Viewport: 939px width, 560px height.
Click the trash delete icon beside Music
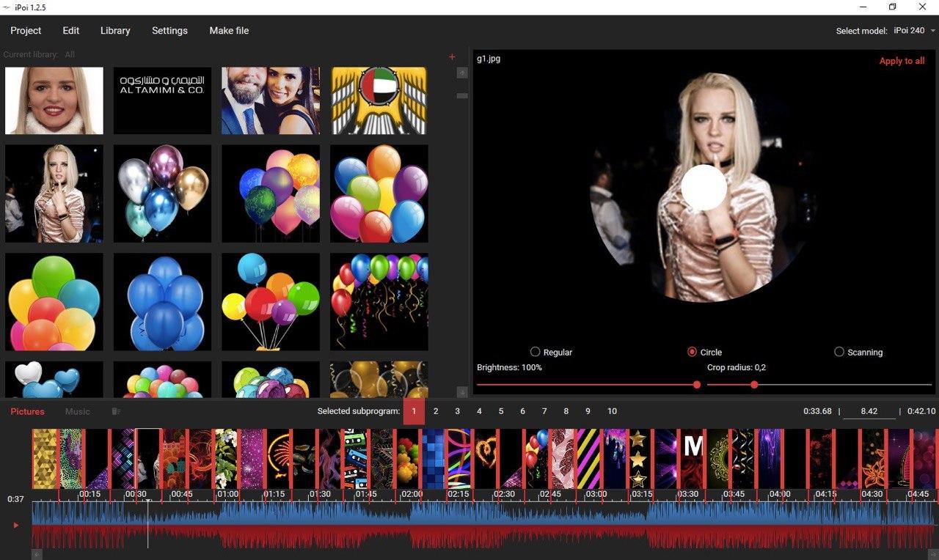pos(116,411)
